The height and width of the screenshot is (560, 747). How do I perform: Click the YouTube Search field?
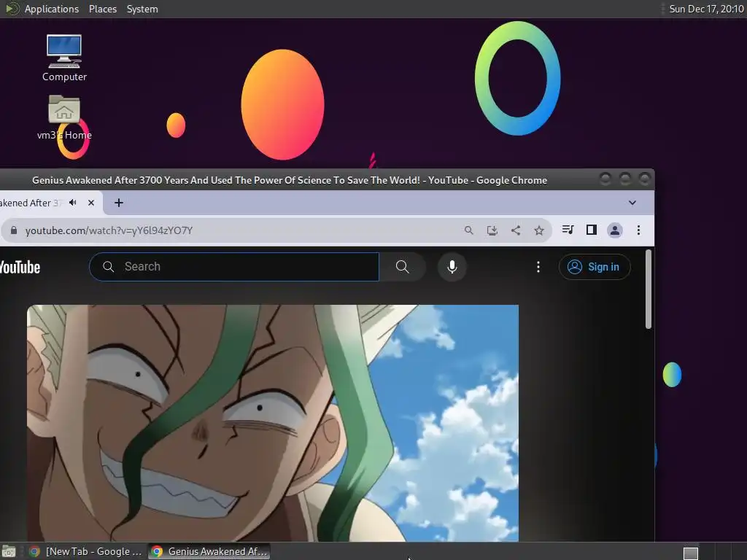point(234,267)
